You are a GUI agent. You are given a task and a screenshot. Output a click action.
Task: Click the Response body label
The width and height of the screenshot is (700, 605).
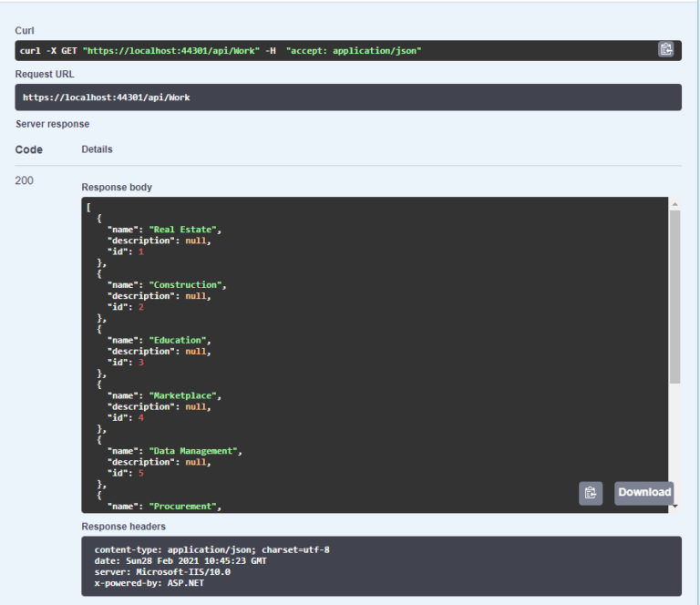(x=117, y=188)
